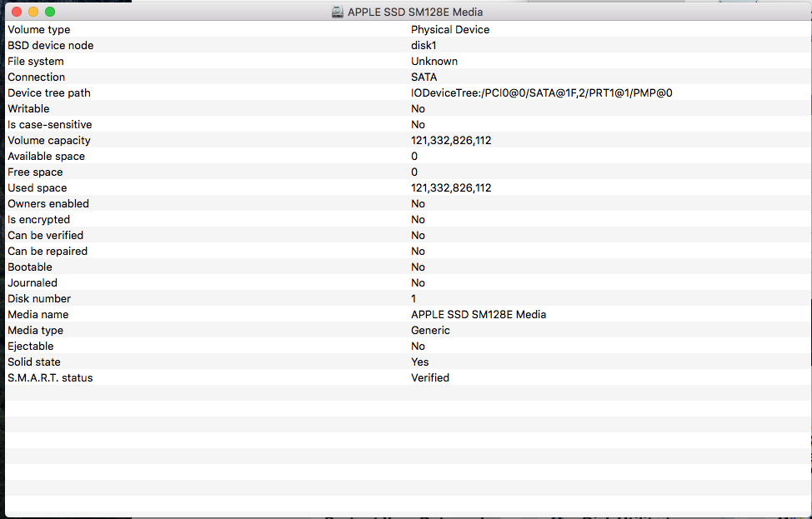812x519 pixels.
Task: Select the "No" value for Writable
Action: tap(418, 108)
